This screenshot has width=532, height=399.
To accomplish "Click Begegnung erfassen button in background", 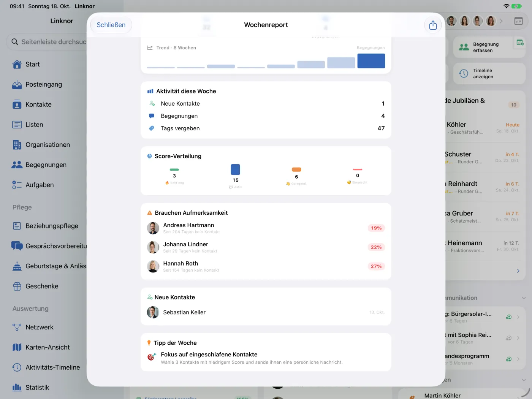I will point(489,47).
